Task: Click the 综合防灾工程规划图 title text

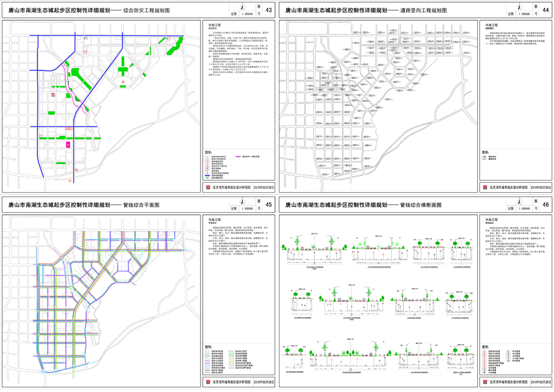Action: click(146, 11)
